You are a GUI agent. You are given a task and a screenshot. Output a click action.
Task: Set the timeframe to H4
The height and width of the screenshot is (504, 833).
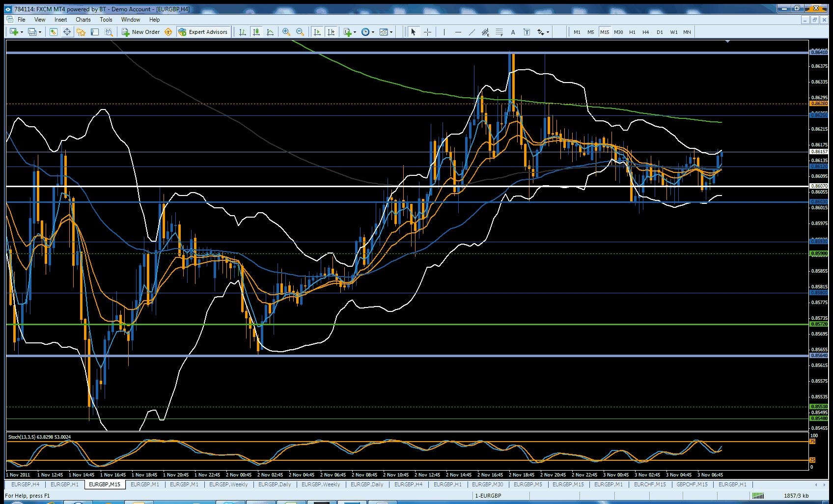tap(646, 32)
